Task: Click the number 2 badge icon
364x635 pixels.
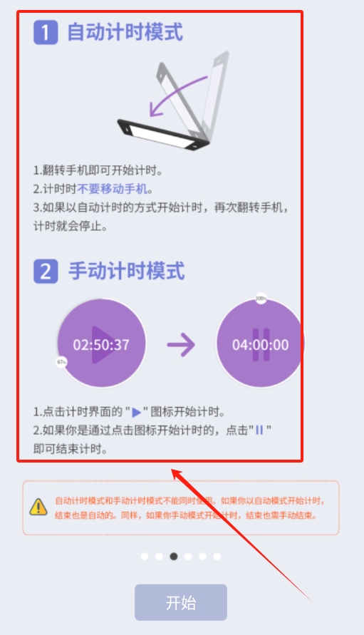Action: 46,272
